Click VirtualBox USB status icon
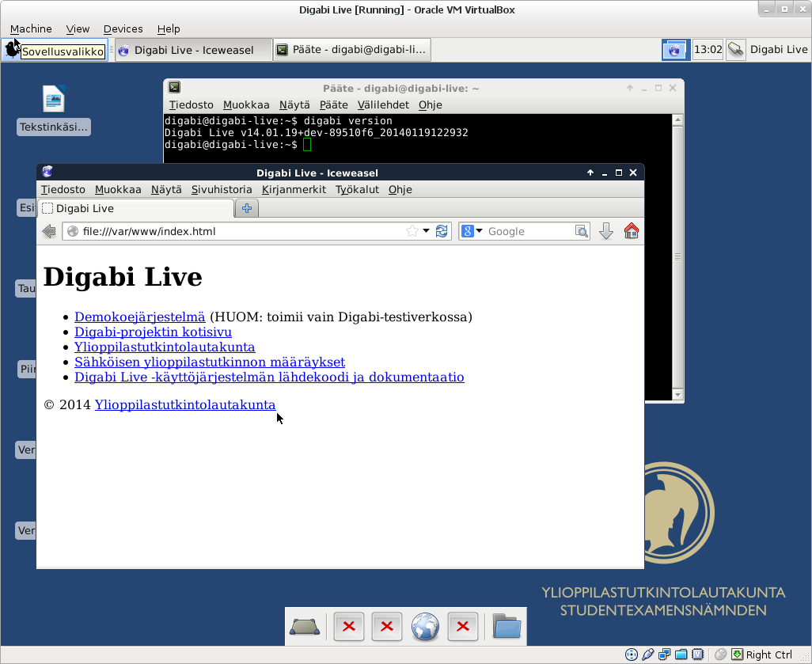This screenshot has width=812, height=664. [x=648, y=655]
